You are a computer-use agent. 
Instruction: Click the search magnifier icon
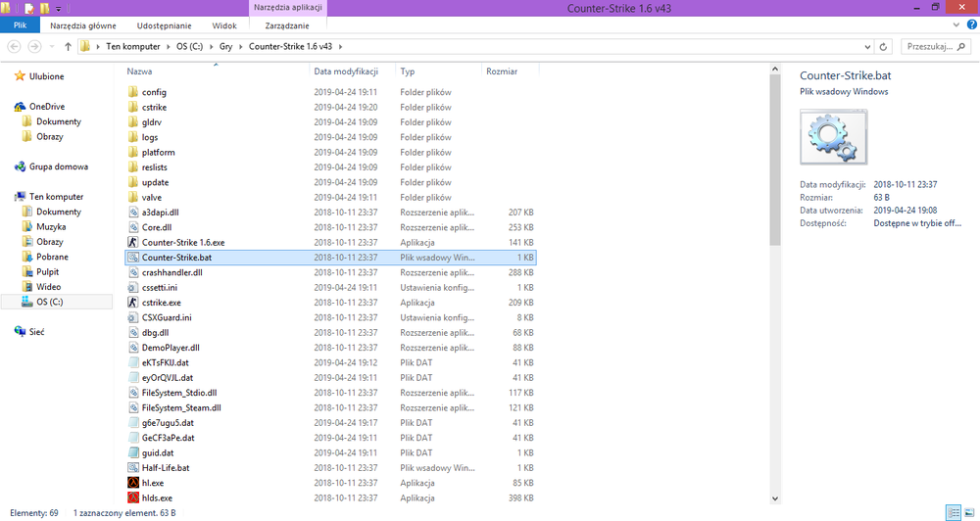(961, 47)
